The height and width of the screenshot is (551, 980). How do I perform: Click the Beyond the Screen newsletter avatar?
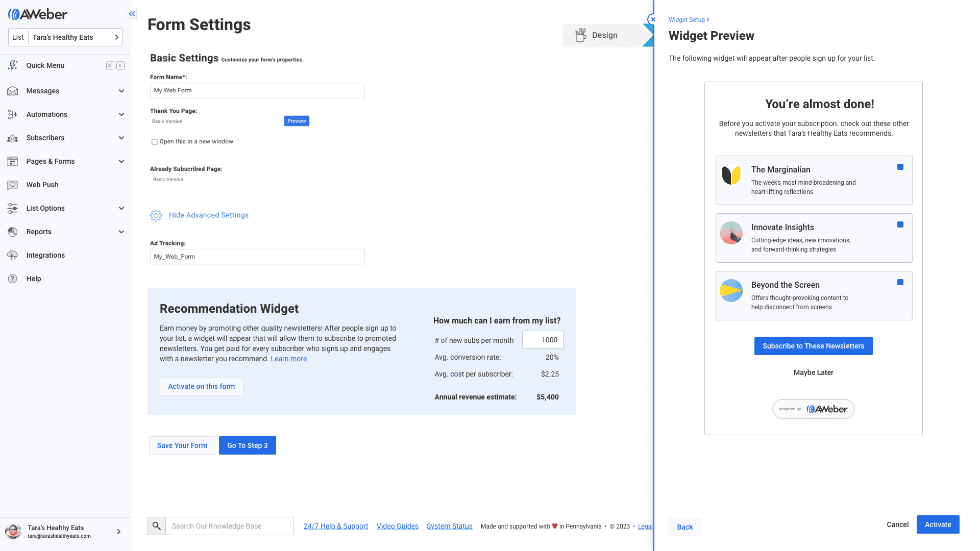click(x=731, y=290)
